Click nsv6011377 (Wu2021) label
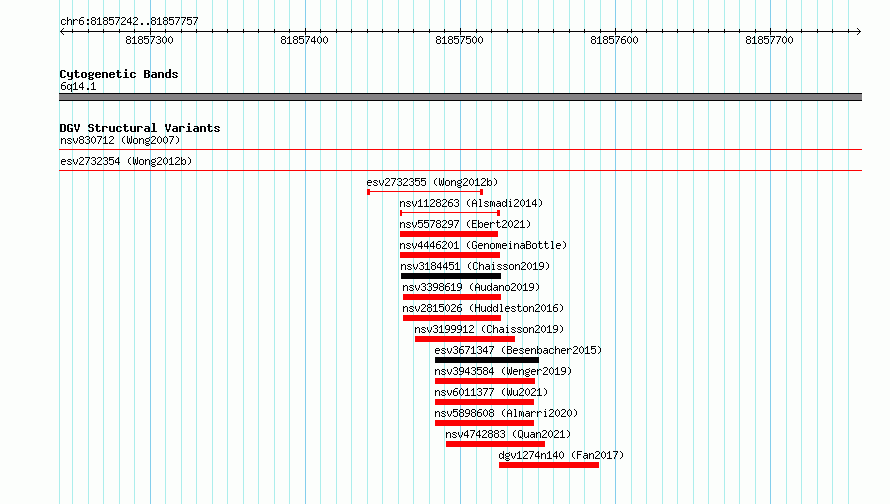The image size is (890, 504). click(x=492, y=392)
